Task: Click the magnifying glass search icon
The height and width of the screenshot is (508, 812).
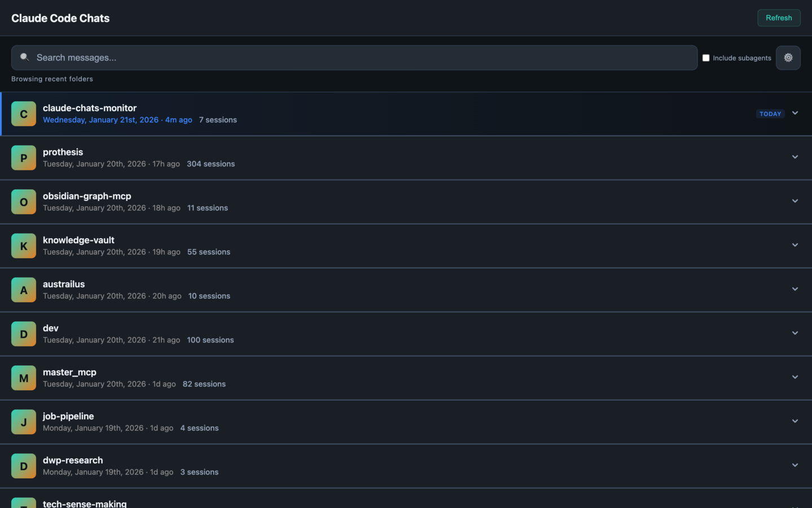Action: pos(24,57)
